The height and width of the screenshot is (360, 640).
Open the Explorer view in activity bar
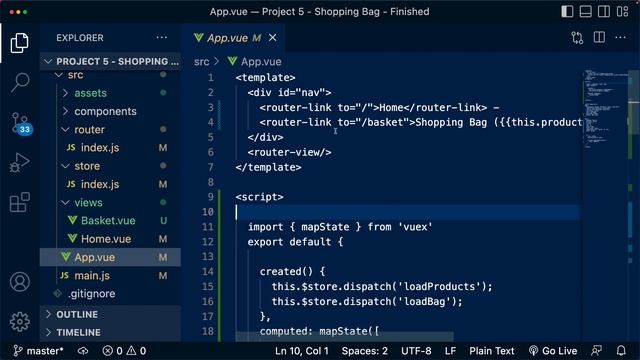[x=20, y=43]
